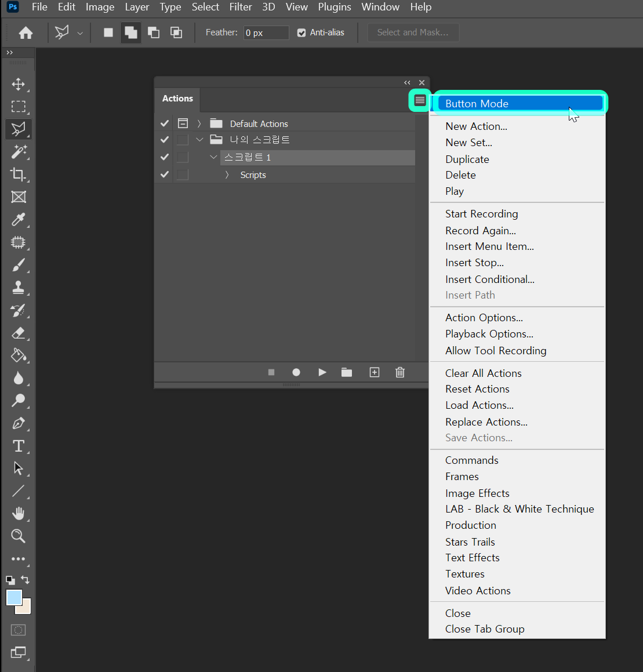Open the Filter menu
The width and height of the screenshot is (643, 672).
pos(241,8)
